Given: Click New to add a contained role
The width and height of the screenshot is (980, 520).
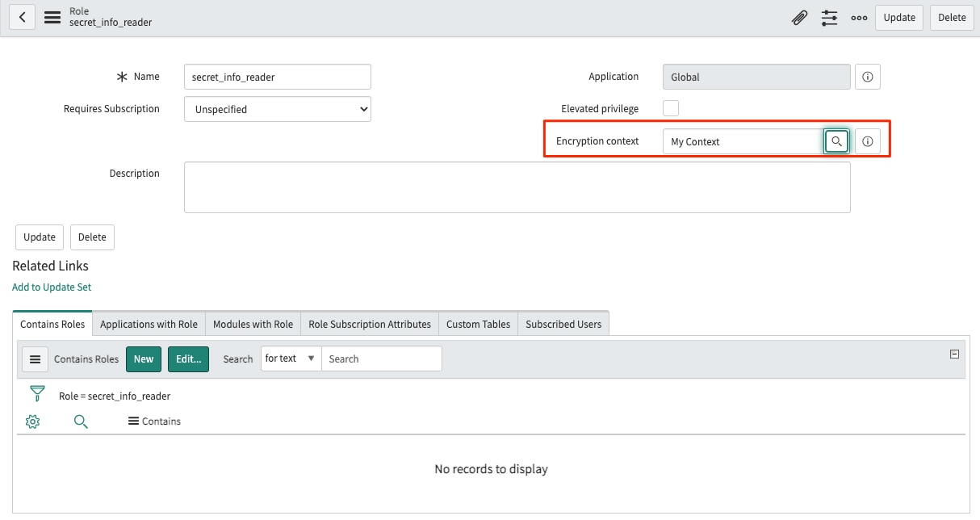Looking at the screenshot, I should [x=144, y=359].
